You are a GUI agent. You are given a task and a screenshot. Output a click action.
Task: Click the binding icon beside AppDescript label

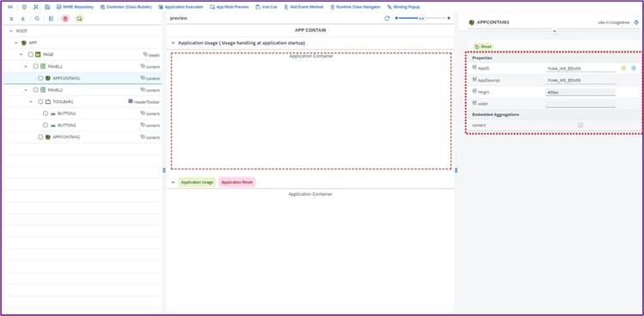[x=475, y=80]
